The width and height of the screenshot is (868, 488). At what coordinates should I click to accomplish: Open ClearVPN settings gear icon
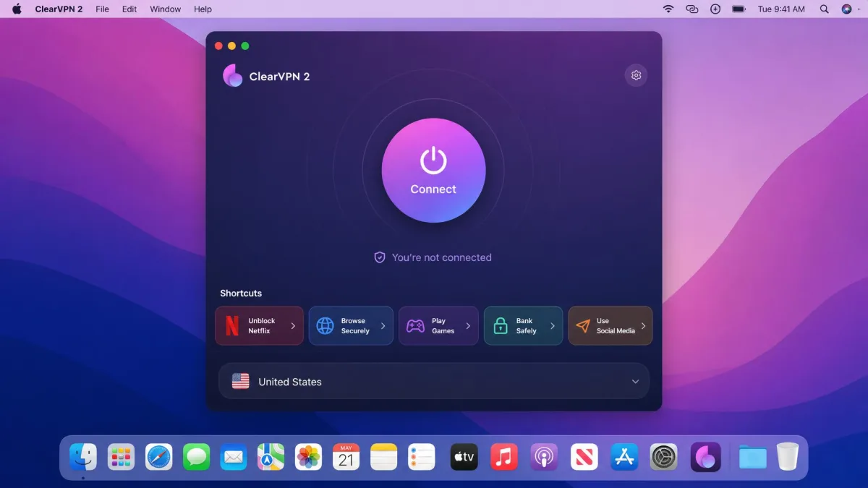[x=636, y=75]
